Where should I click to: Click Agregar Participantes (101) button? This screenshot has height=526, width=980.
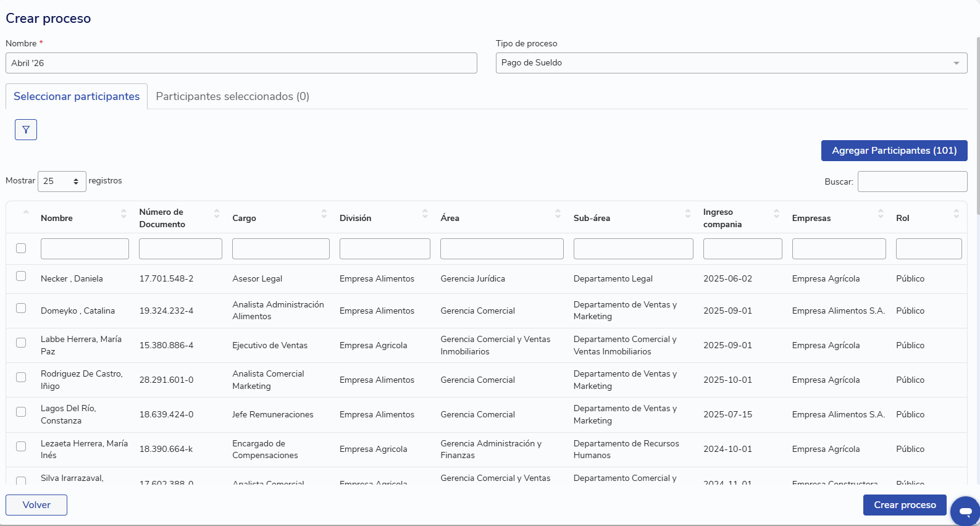894,151
